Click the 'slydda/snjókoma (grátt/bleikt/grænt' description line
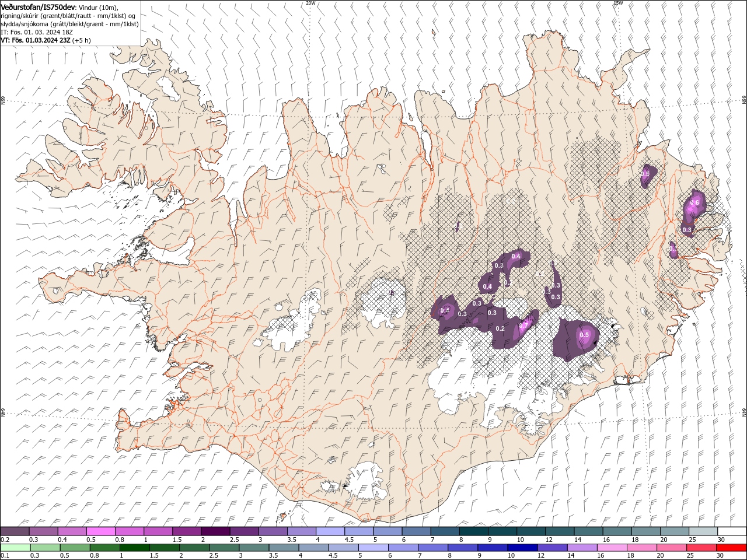The height and width of the screenshot is (560, 747). (x=69, y=23)
